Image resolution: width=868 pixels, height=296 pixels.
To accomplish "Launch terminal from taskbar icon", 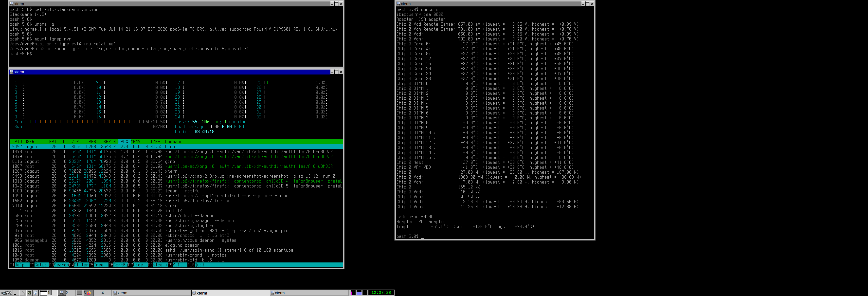I will 29,293.
